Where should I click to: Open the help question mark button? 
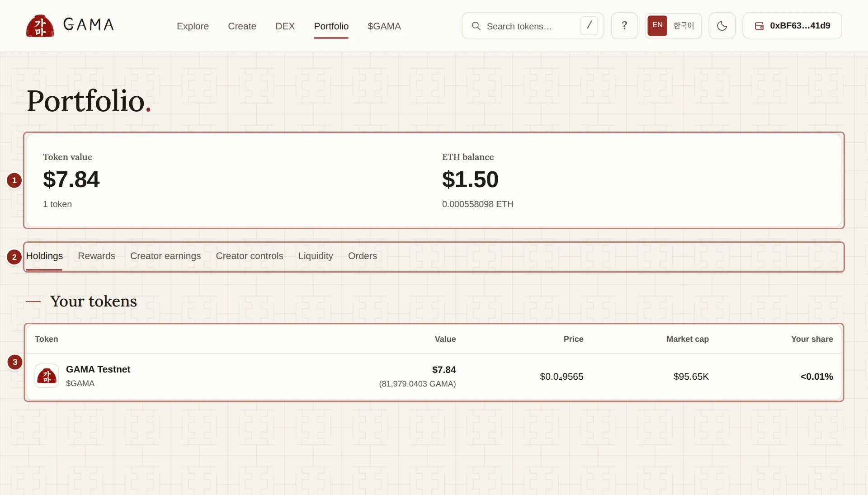624,26
